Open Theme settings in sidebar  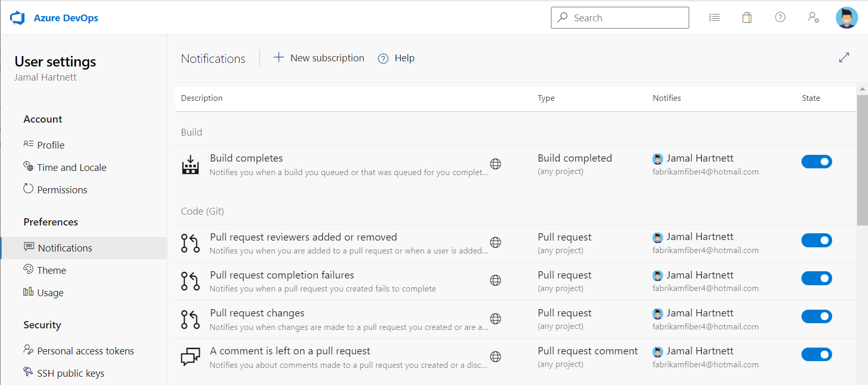click(51, 271)
